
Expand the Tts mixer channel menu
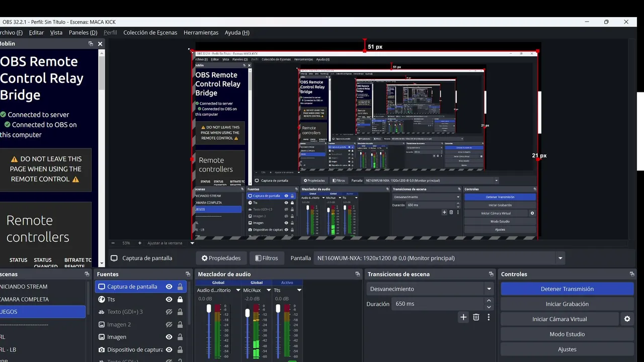coord(299,290)
